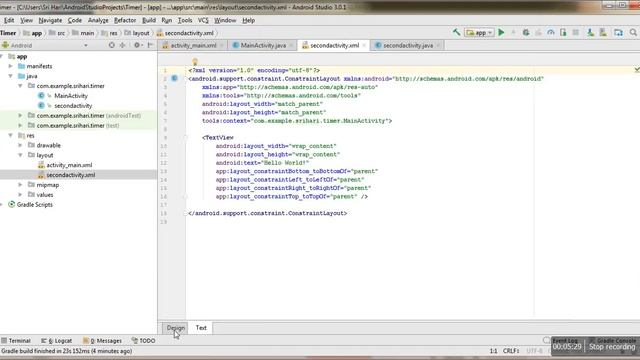Expand the (test) package node

point(20,125)
